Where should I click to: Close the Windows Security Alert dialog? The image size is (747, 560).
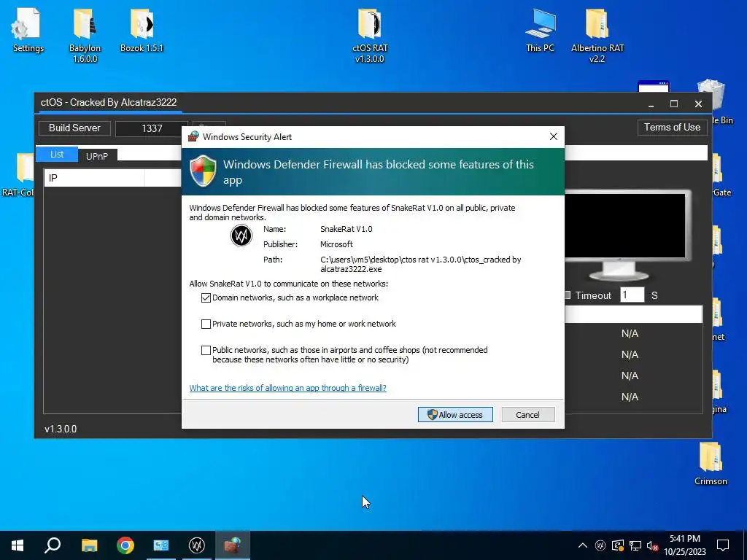click(553, 136)
